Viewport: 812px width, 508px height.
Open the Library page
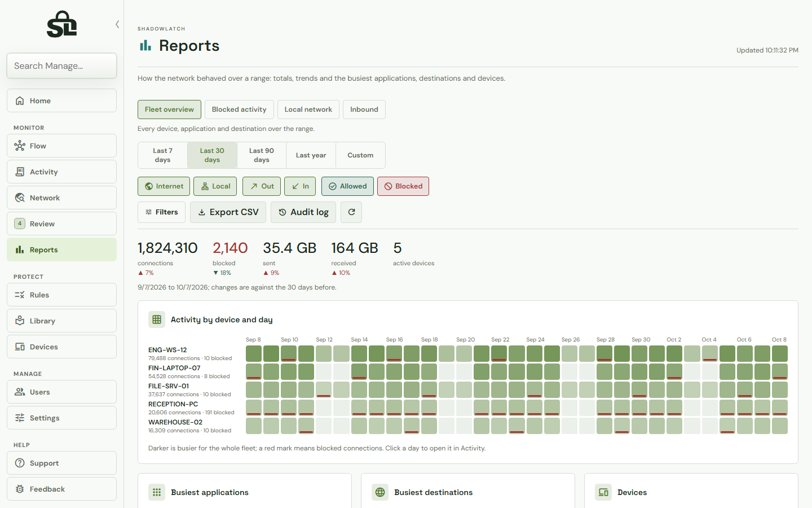click(x=61, y=321)
